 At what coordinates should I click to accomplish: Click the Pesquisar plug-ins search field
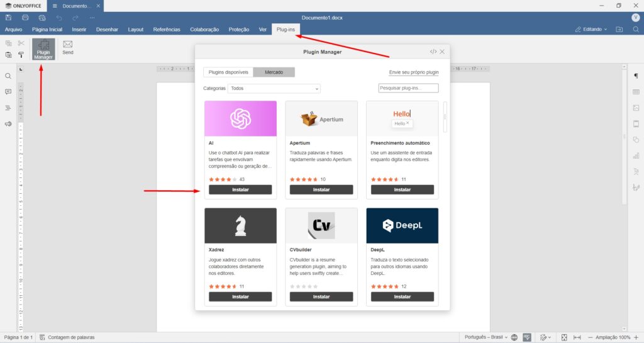(408, 88)
